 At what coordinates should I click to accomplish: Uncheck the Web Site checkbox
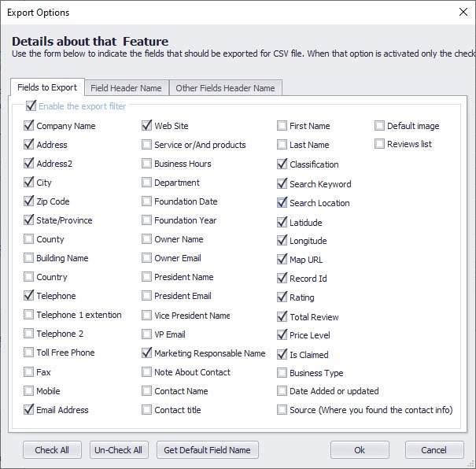146,125
